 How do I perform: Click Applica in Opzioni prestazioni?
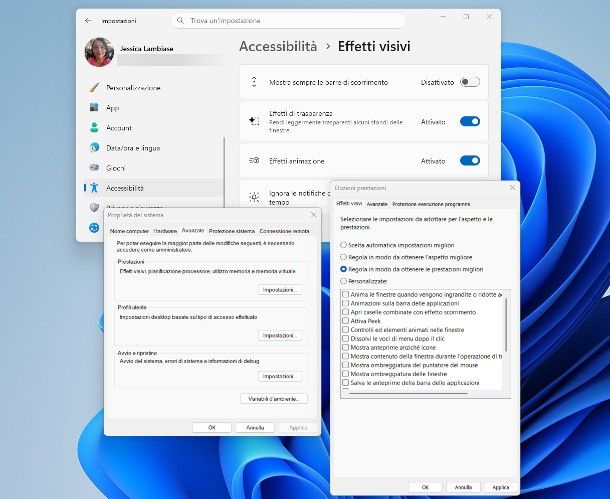pyautogui.click(x=501, y=487)
